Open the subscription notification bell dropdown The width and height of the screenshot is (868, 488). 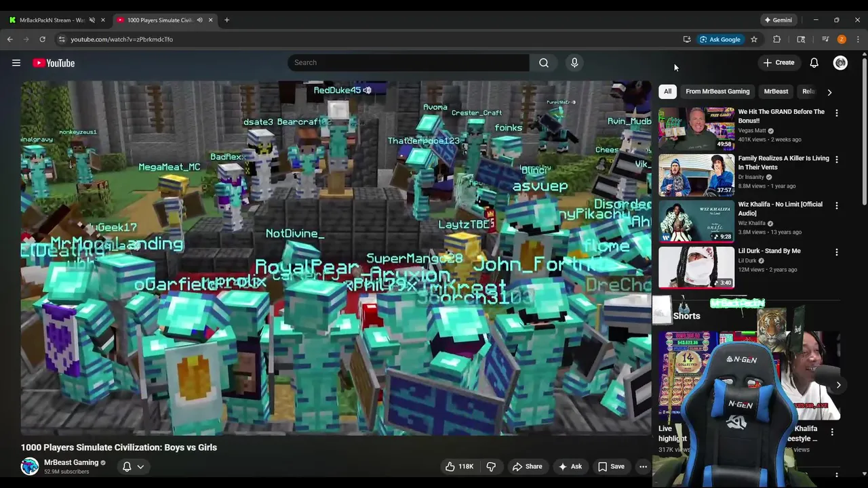(133, 466)
